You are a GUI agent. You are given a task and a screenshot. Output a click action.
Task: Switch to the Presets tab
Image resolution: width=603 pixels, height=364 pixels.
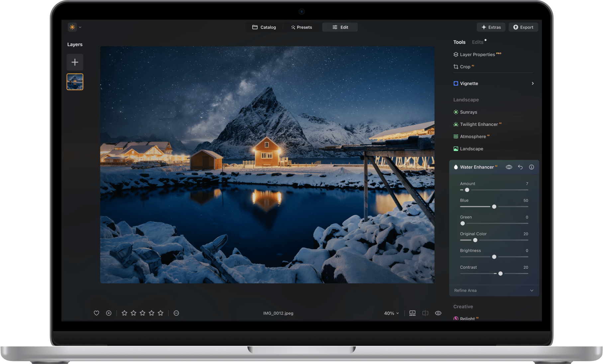coord(302,27)
